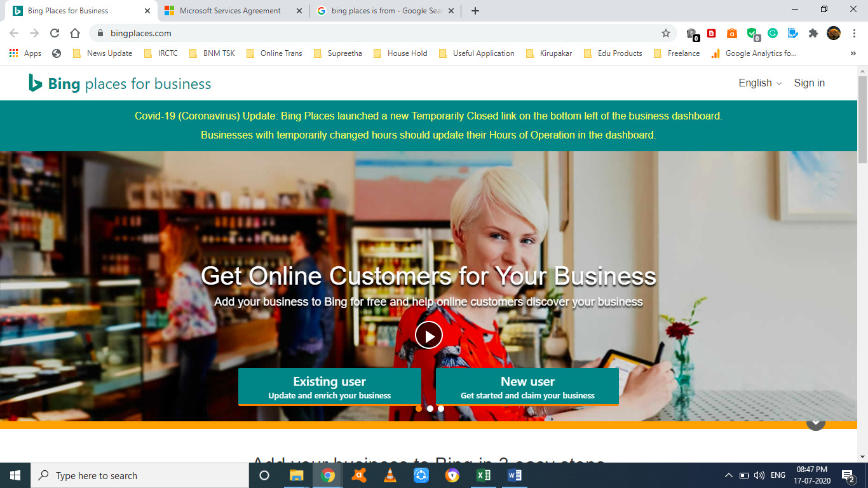Open Excel from the taskbar
868x488 pixels.
(483, 475)
